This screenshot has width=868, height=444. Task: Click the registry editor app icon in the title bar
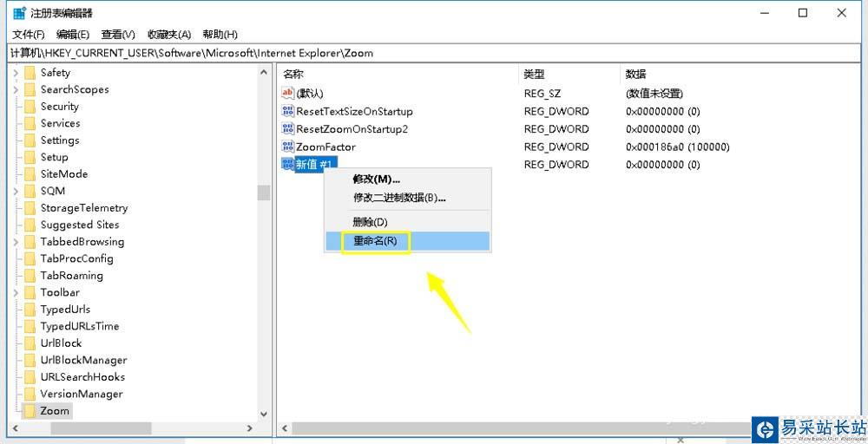point(19,13)
